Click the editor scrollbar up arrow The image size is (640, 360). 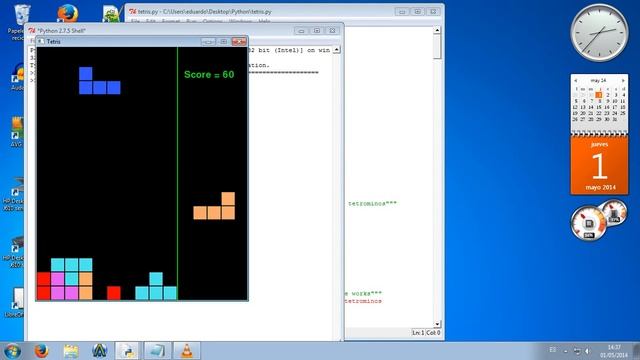point(437,30)
